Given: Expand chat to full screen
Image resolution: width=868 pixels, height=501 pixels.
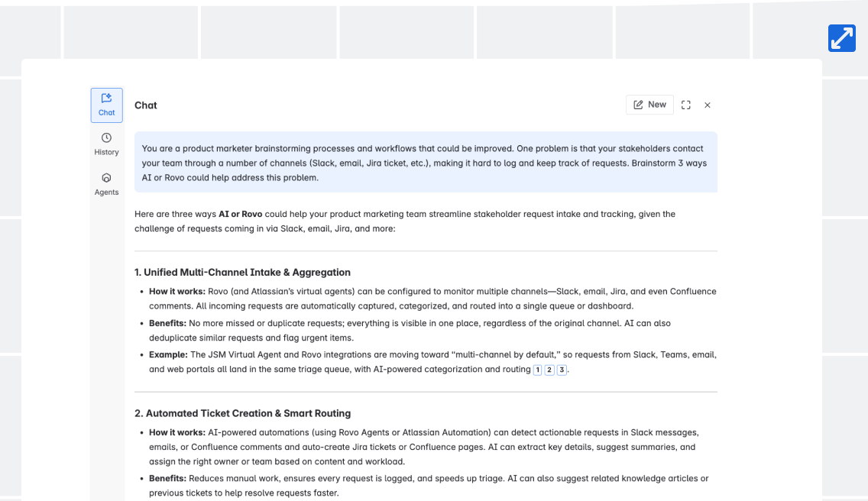Looking at the screenshot, I should 686,105.
